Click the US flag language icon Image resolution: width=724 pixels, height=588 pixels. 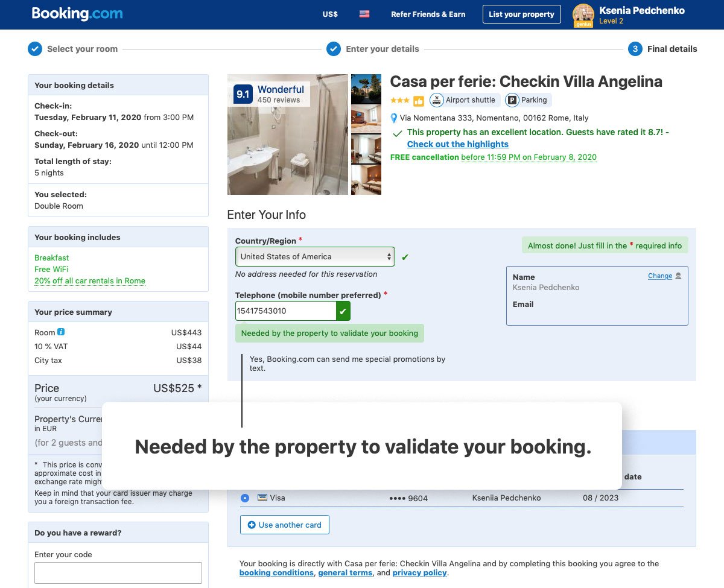364,14
